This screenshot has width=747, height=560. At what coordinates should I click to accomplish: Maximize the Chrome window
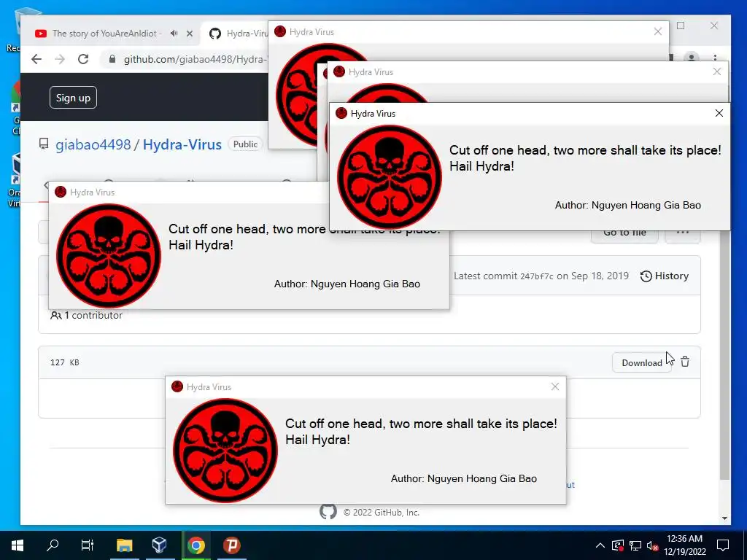(681, 26)
